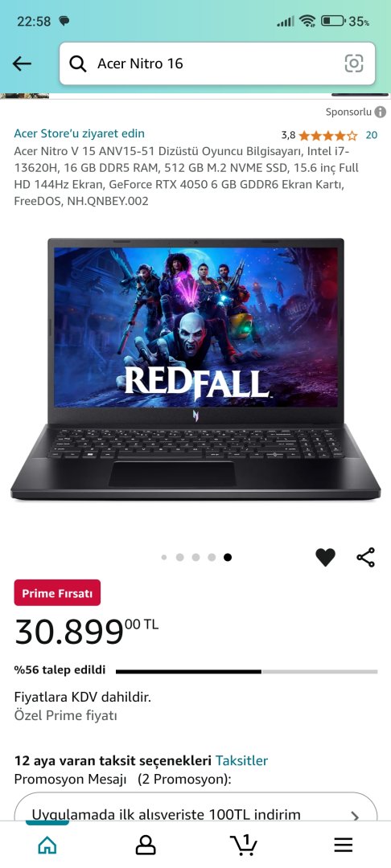Visit Acer Store'u ziyaret edin link

(x=79, y=133)
